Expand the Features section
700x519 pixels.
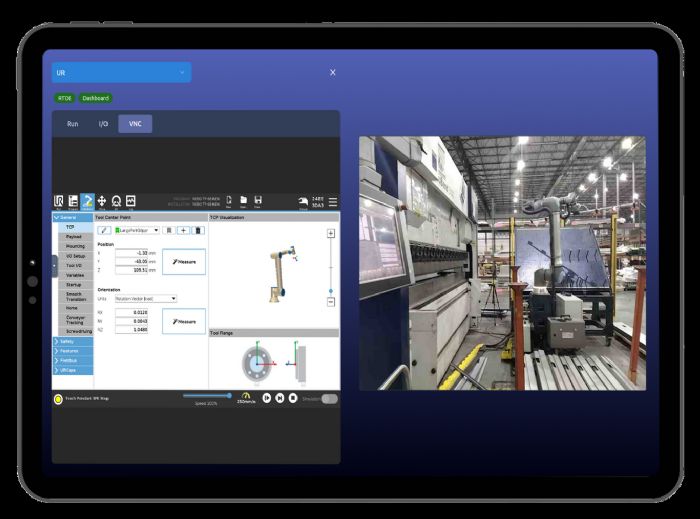[x=73, y=351]
